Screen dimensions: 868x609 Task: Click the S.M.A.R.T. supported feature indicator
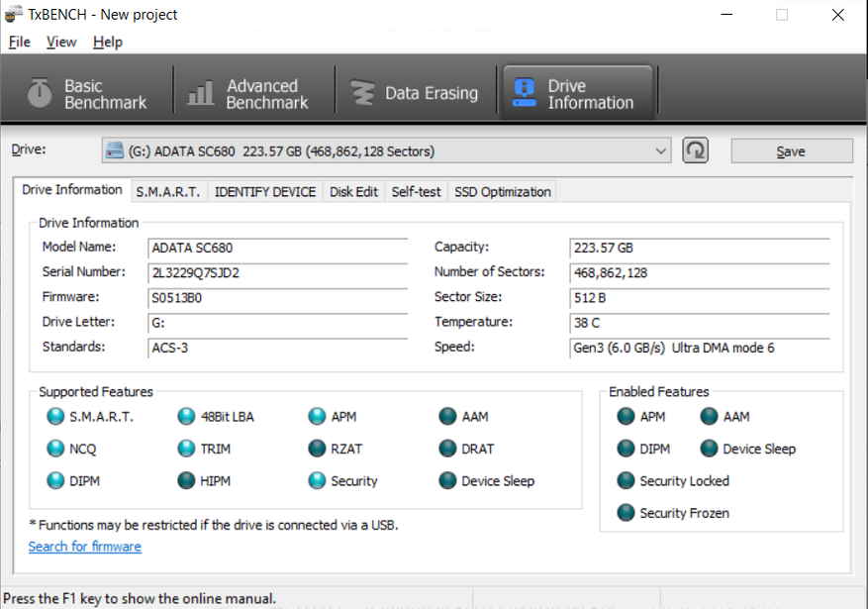click(x=55, y=416)
